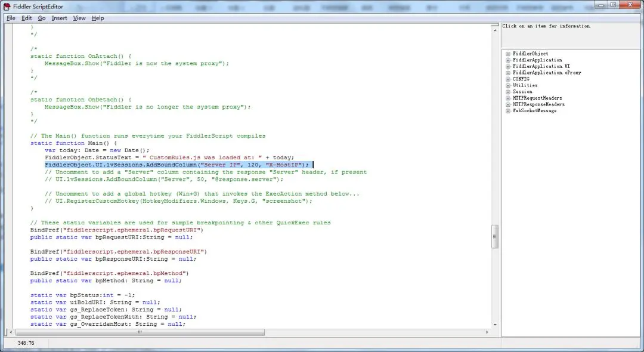The height and width of the screenshot is (352, 644).
Task: Click the bpRequestURI BindPref line
Action: [x=117, y=230]
